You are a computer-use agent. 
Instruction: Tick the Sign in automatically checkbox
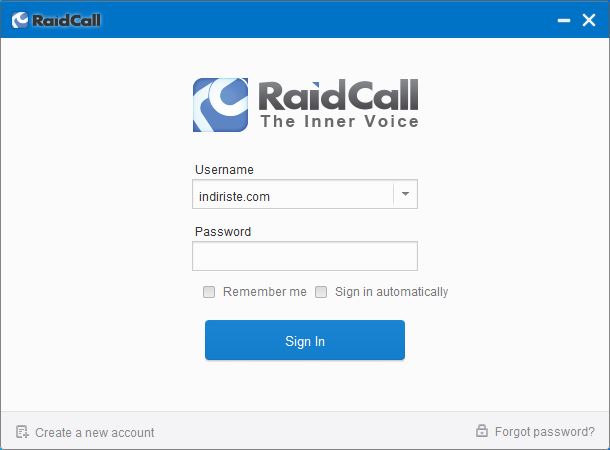tap(321, 292)
